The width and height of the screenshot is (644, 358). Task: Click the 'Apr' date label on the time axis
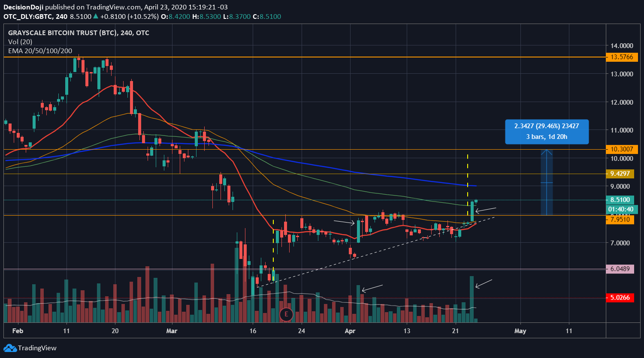[350, 331]
